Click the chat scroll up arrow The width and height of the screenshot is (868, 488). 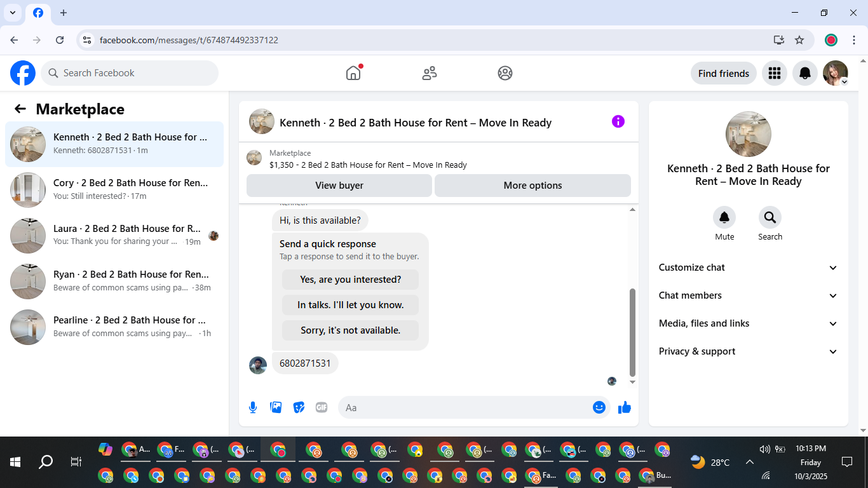(x=632, y=210)
